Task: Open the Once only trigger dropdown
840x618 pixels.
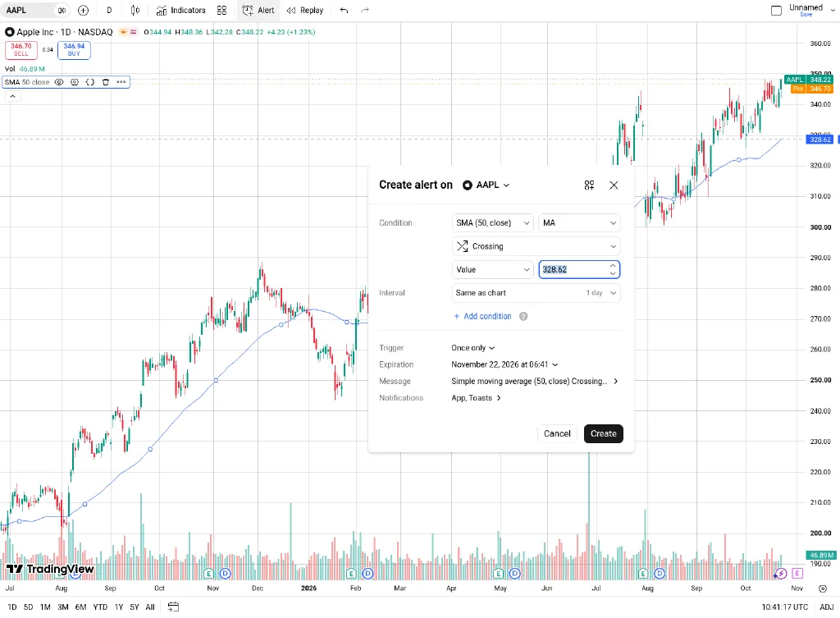Action: pyautogui.click(x=473, y=348)
